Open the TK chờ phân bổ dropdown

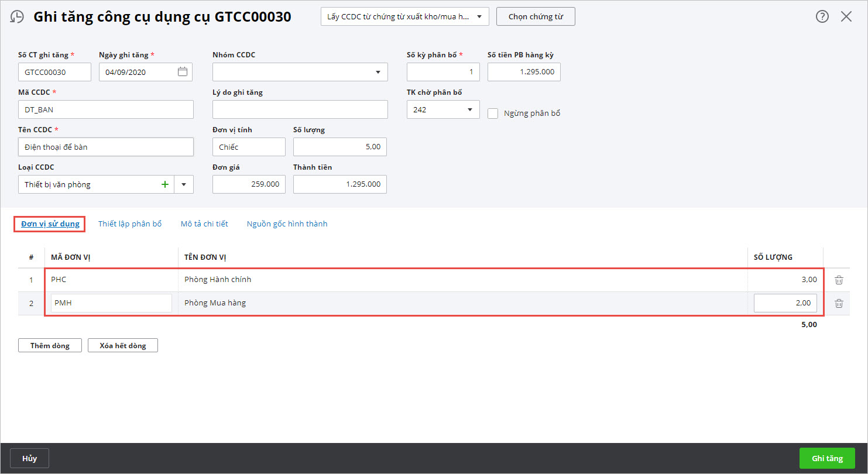coord(470,109)
